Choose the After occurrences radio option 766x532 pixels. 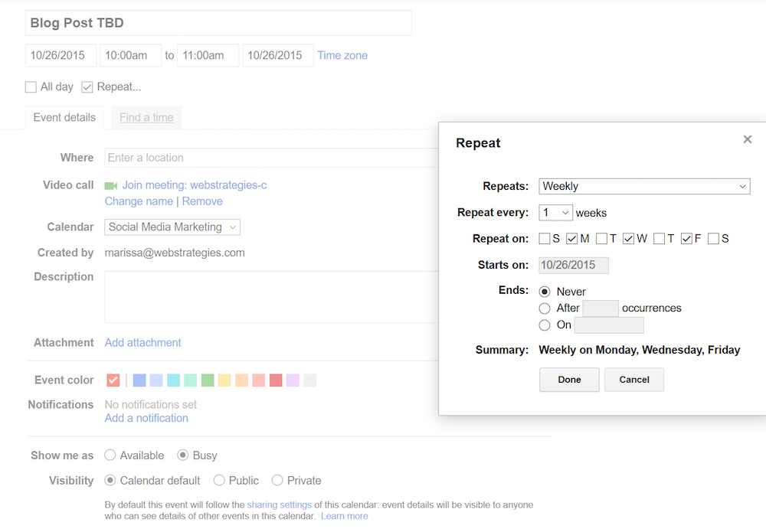point(544,308)
